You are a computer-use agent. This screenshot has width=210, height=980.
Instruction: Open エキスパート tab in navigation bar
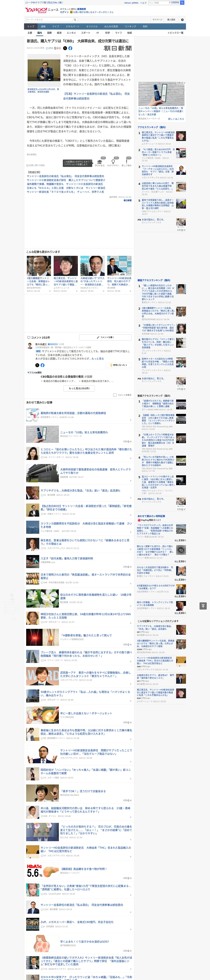pyautogui.click(x=72, y=27)
